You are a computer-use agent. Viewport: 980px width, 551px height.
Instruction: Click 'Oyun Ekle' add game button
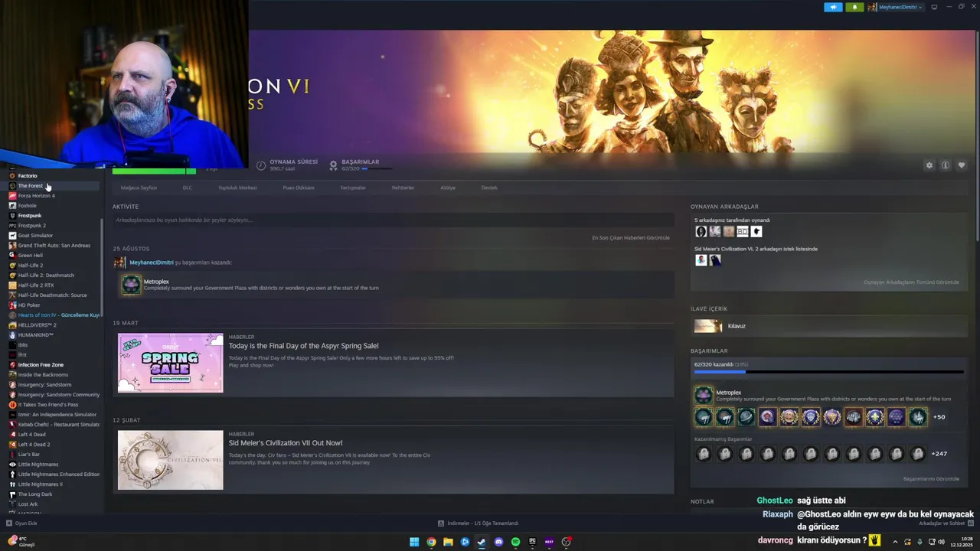pos(21,523)
